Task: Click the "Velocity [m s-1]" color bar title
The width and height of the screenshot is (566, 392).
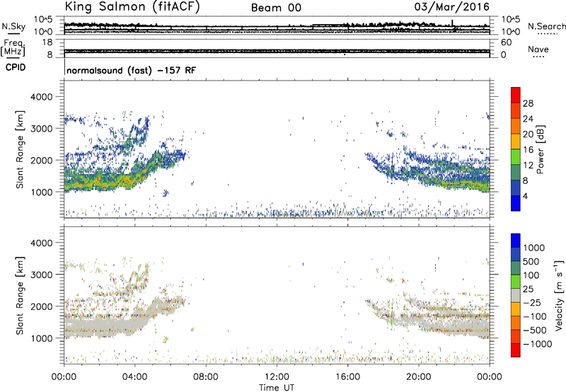Action: pyautogui.click(x=559, y=295)
